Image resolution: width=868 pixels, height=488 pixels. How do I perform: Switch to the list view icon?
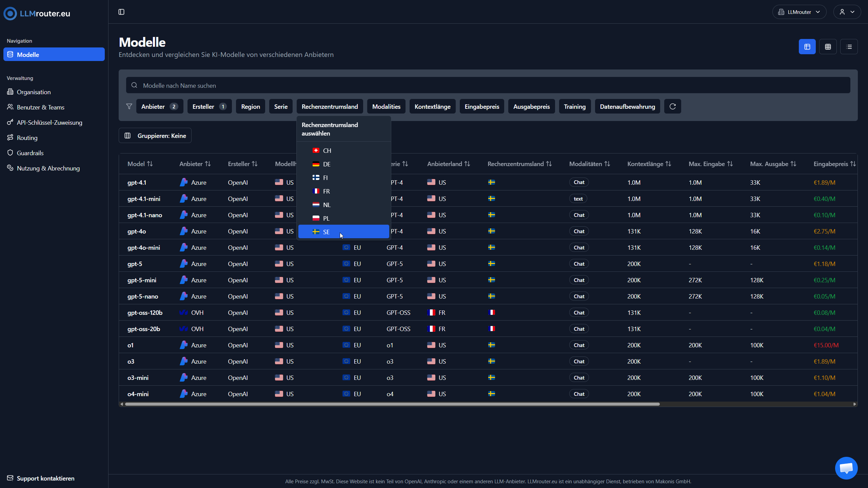849,47
